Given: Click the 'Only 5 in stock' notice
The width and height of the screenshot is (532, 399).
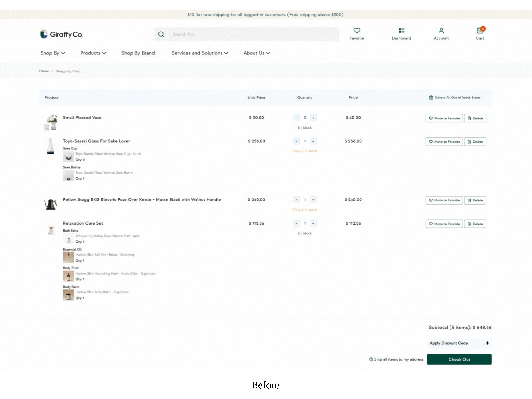Looking at the screenshot, I should click(305, 151).
